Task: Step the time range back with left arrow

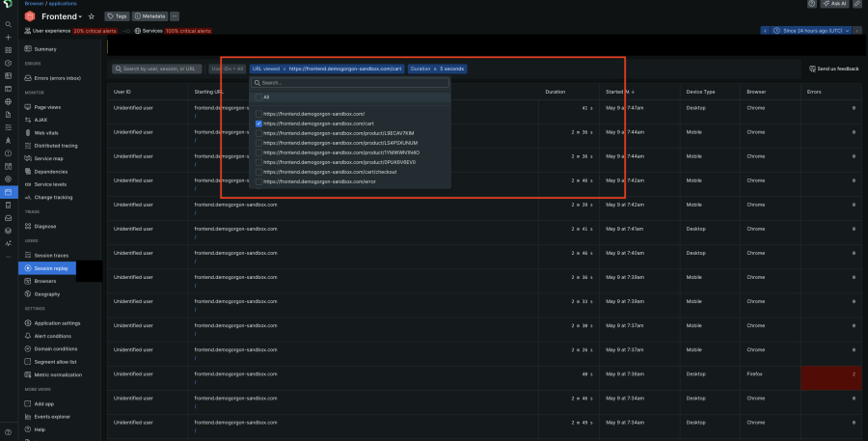Action: [766, 31]
